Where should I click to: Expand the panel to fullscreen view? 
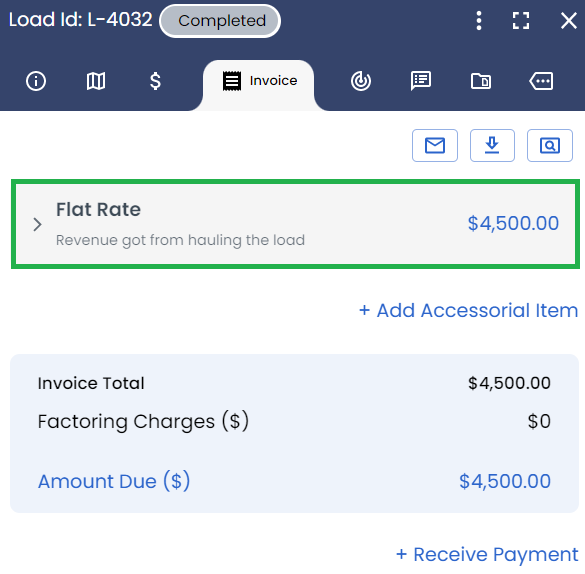click(x=521, y=21)
